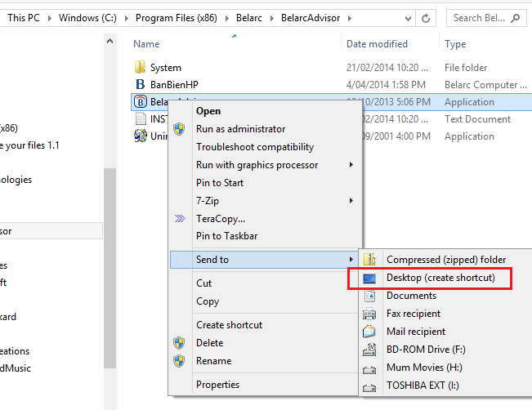The image size is (532, 410).
Task: Sort by Type column header
Action: 455,44
